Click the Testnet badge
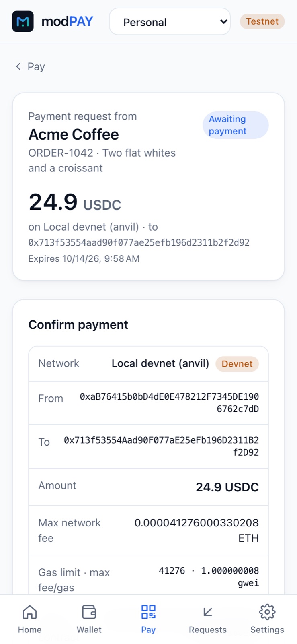Screen dimensions: 297x644 click(262, 21)
